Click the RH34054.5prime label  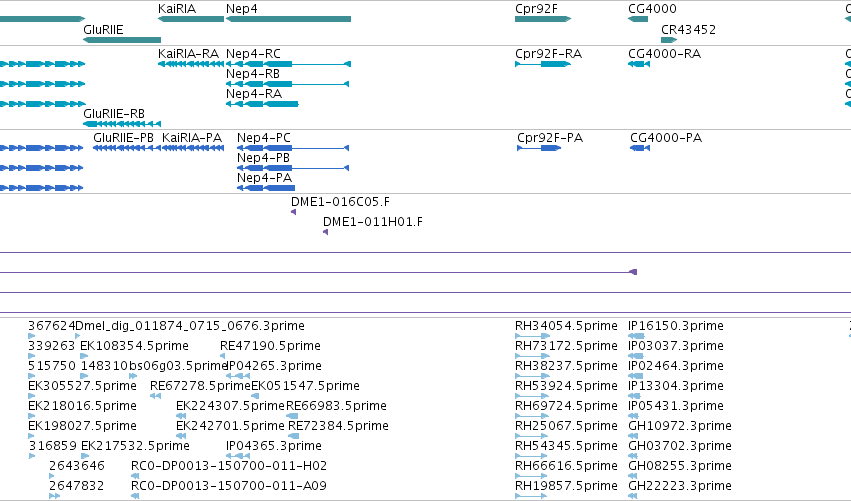click(x=566, y=326)
